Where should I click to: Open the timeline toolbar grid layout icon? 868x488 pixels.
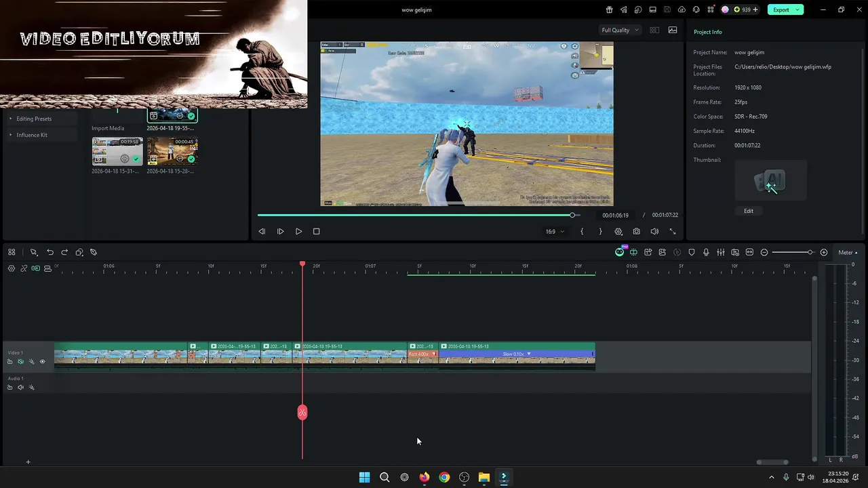[x=12, y=252]
